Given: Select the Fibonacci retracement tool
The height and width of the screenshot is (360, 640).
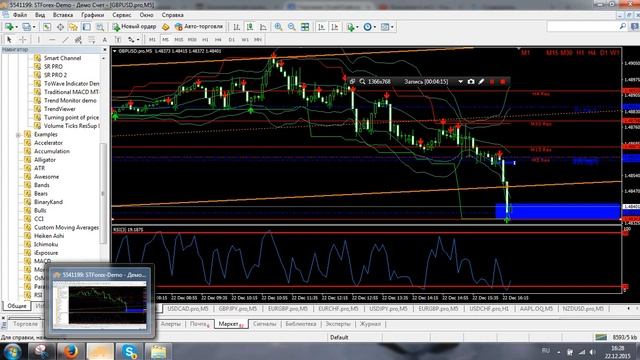Looking at the screenshot, I should tap(92, 40).
